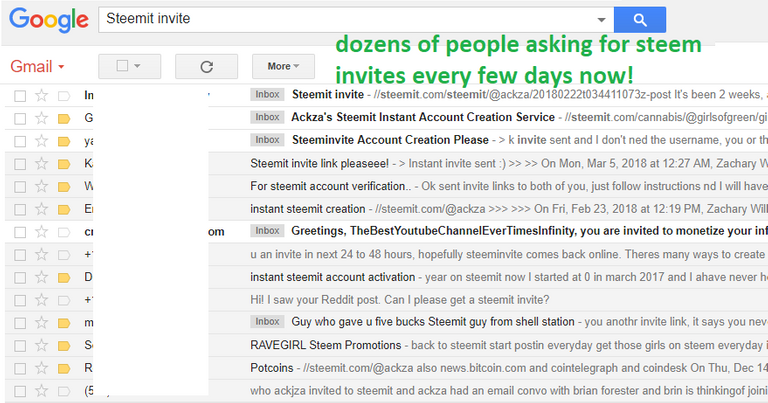Click Inbox label on Steemit invite email
This screenshot has height=403, width=768.
[267, 96]
